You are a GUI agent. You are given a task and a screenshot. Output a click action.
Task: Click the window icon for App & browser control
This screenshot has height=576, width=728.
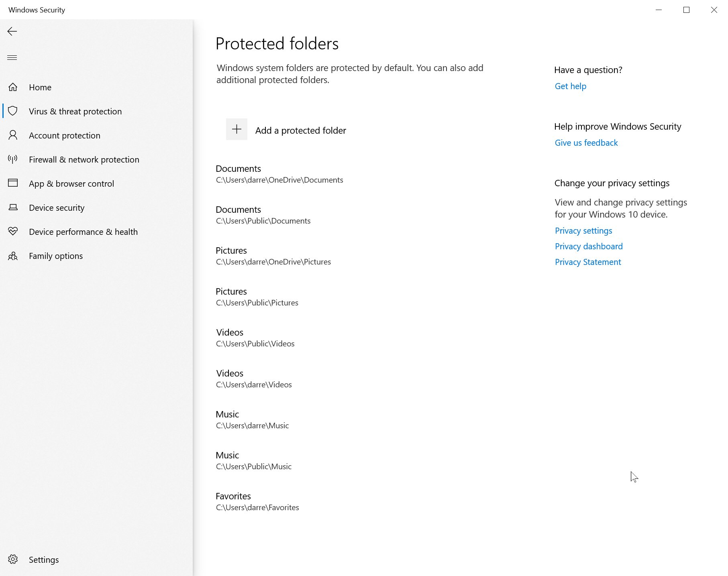pyautogui.click(x=13, y=183)
